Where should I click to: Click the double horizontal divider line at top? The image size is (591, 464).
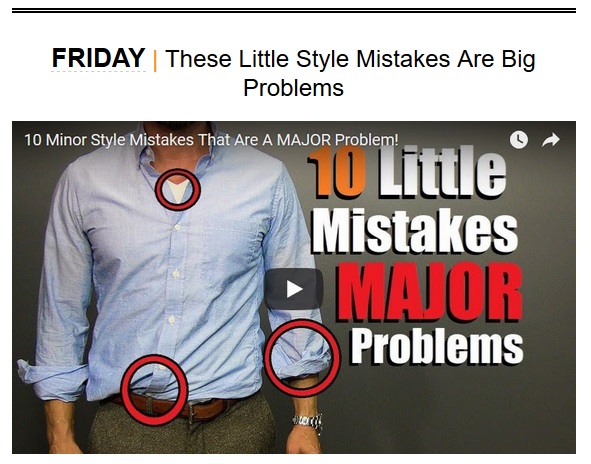(x=294, y=11)
